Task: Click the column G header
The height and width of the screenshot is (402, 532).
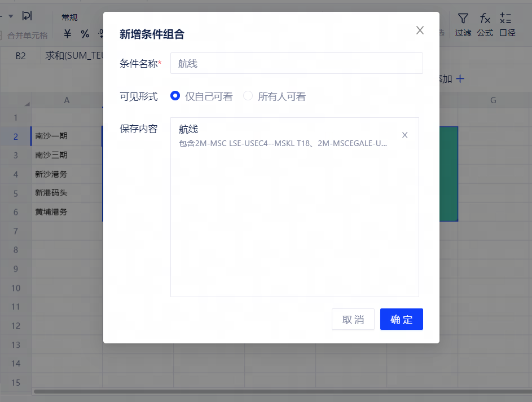Action: pyautogui.click(x=493, y=100)
